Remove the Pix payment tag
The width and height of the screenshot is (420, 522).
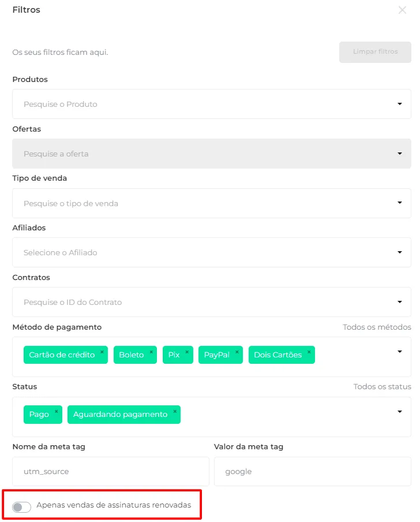[187, 352]
